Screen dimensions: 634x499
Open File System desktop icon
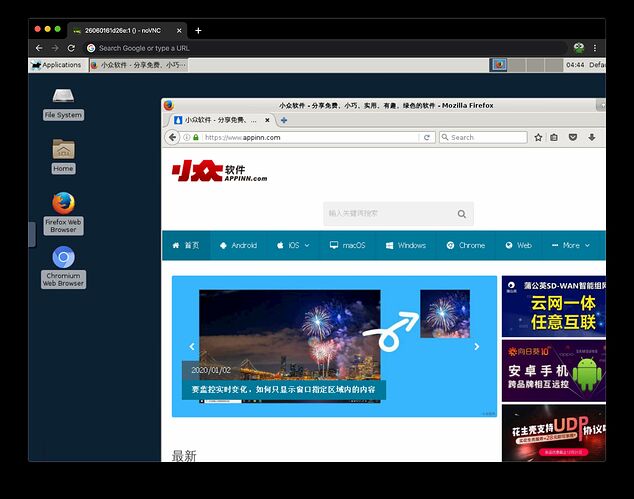[x=63, y=104]
